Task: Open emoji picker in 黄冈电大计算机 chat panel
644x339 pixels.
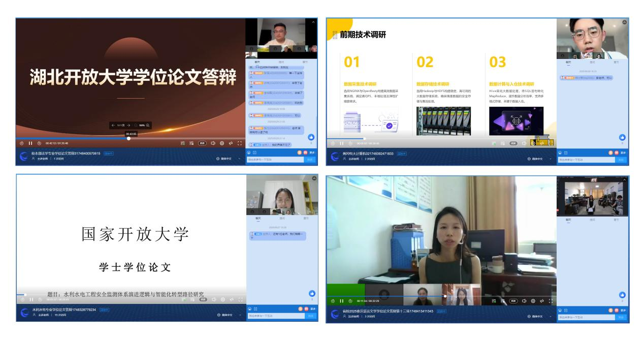Action: tap(560, 152)
